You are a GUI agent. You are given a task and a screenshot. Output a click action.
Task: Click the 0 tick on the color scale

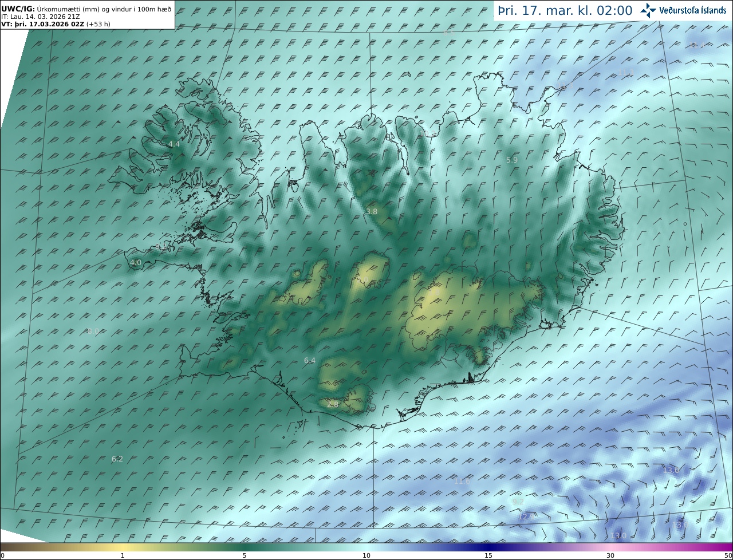click(2, 555)
